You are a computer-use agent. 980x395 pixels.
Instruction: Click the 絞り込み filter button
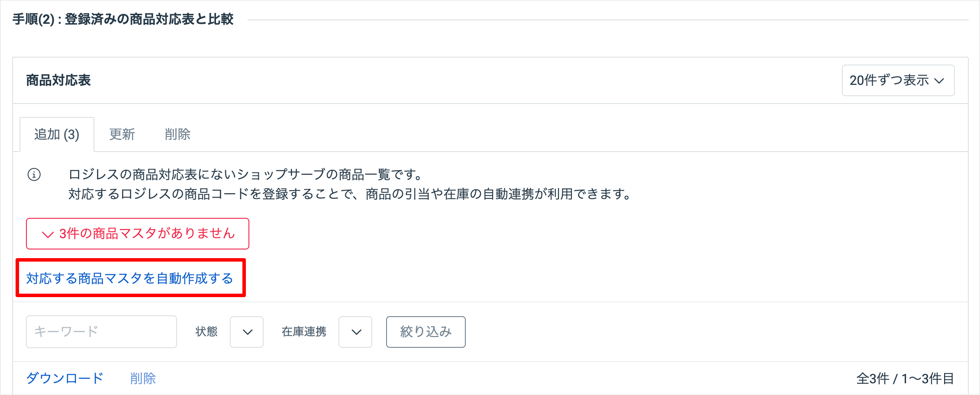(x=426, y=332)
